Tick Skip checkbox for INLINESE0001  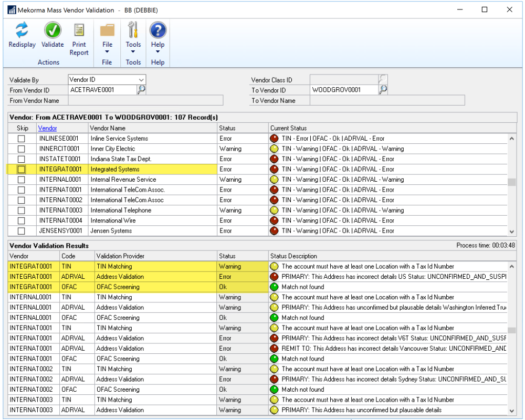click(22, 139)
